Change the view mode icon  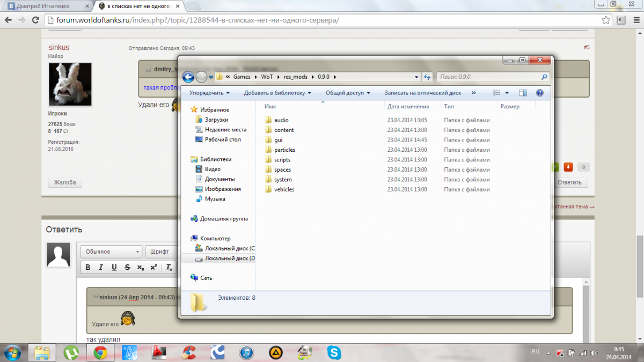pyautogui.click(x=497, y=93)
